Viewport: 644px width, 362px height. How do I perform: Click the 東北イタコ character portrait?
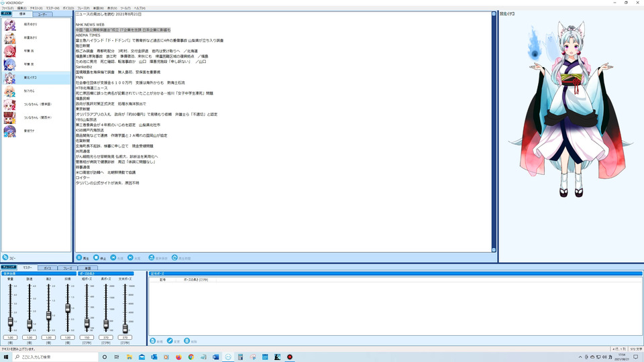571,111
